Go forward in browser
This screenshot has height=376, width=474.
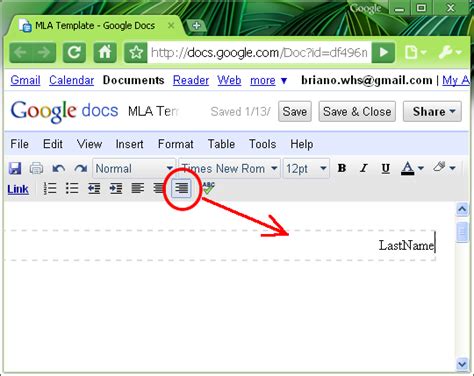(44, 52)
